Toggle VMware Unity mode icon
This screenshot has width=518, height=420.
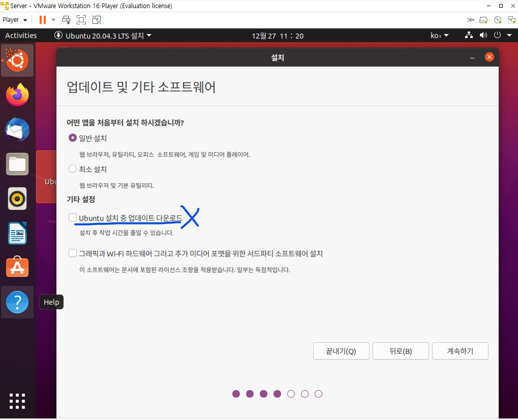[97, 20]
